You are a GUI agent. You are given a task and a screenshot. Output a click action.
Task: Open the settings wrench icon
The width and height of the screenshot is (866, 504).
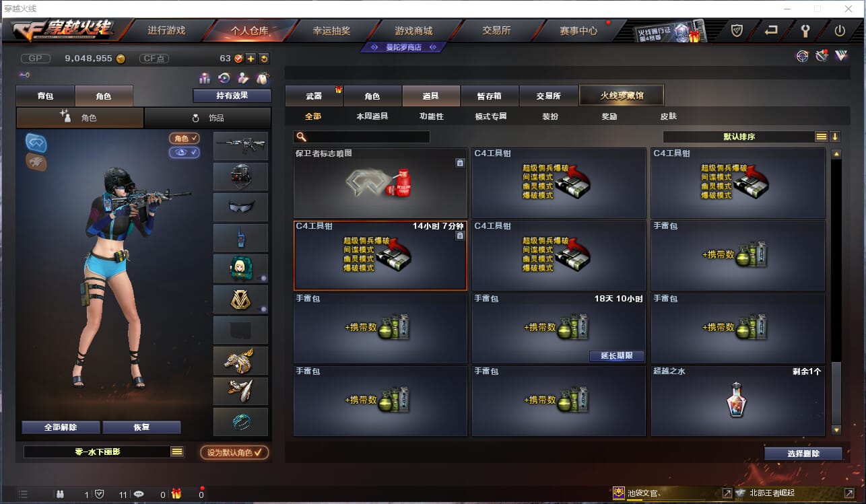pyautogui.click(x=805, y=31)
